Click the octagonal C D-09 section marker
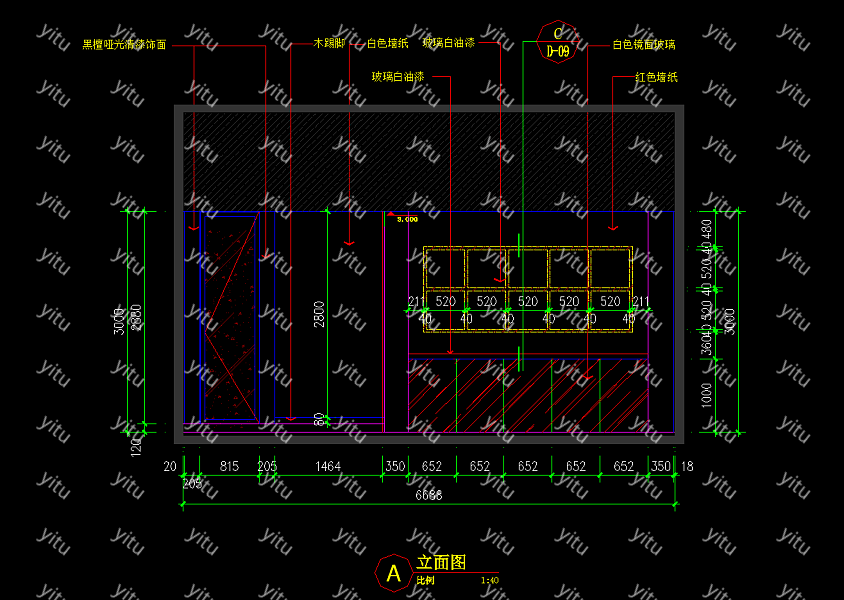Screen dimensions: 844x600 point(558,42)
